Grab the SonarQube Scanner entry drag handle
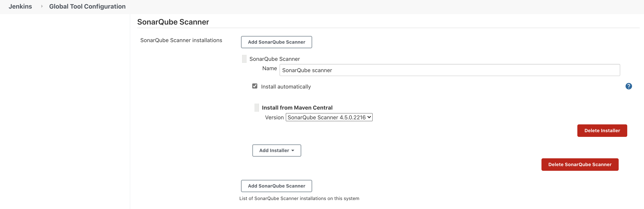Viewport: 644px width, 209px height. [244, 59]
